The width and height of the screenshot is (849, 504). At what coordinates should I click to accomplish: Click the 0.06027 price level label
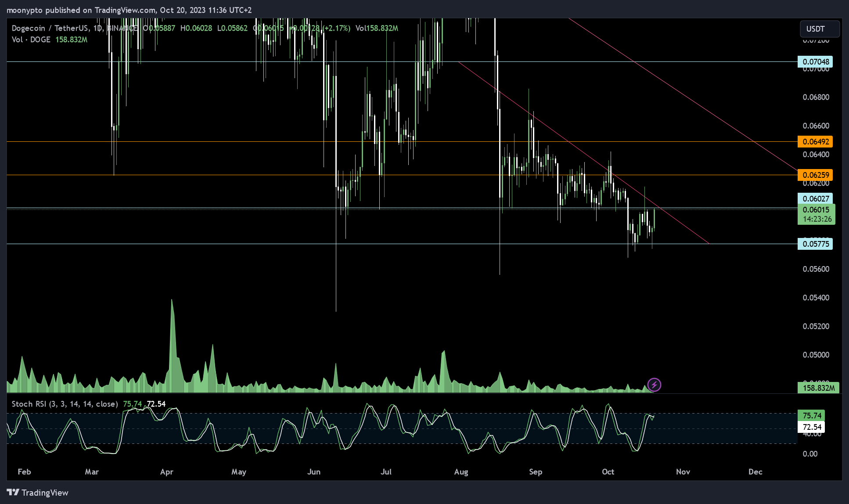[815, 198]
